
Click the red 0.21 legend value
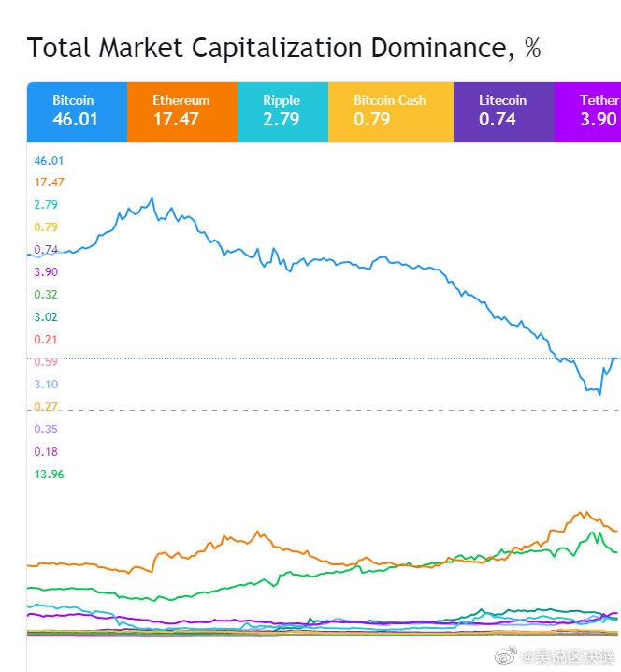(46, 340)
